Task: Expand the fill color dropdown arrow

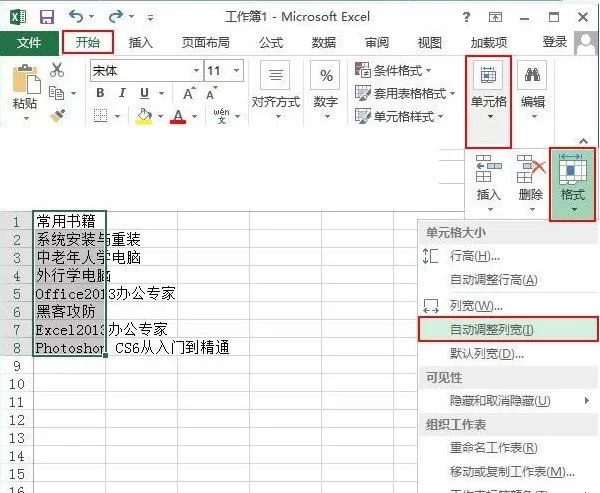Action: point(160,116)
